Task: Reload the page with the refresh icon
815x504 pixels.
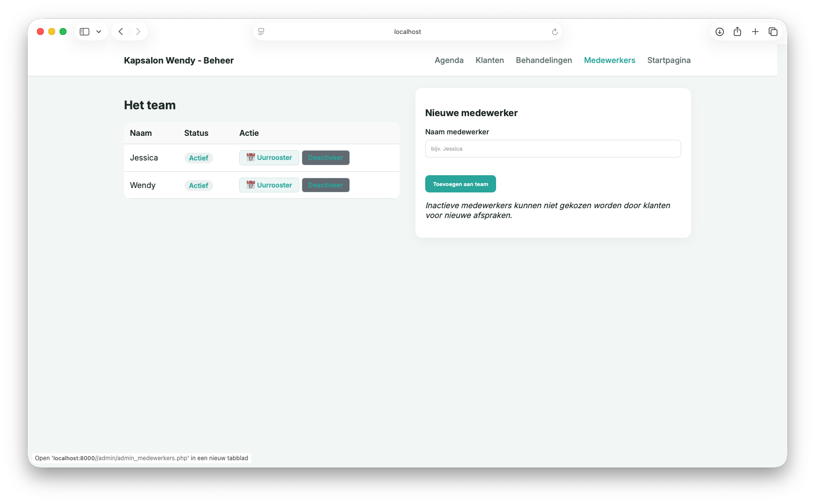Action: [x=555, y=31]
